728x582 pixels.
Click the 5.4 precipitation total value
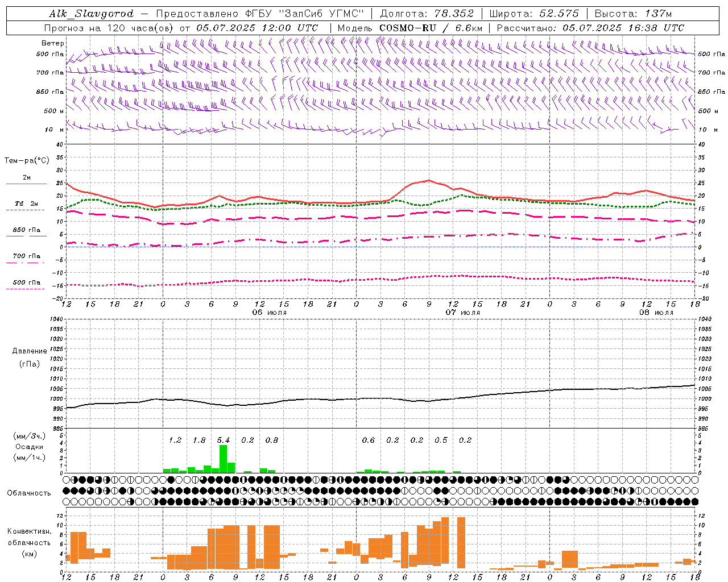pyautogui.click(x=224, y=440)
